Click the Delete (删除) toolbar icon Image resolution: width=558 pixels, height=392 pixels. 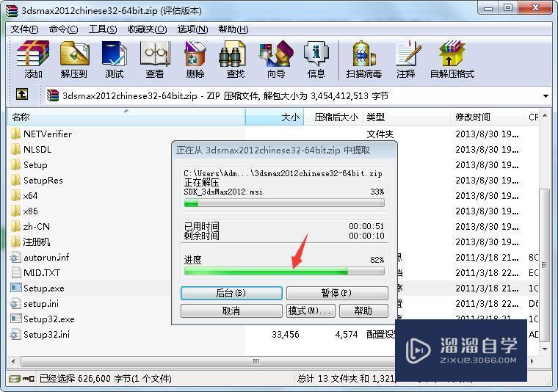pos(195,54)
